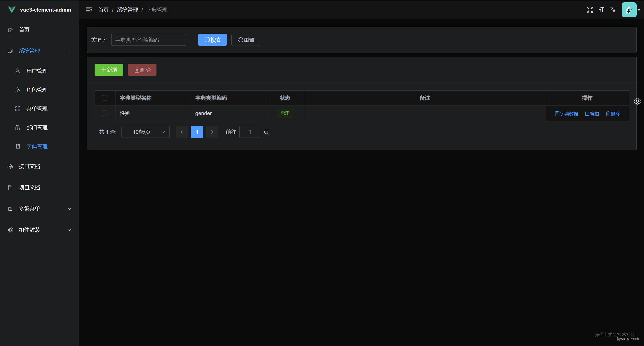The width and height of the screenshot is (644, 346).
Task: Open 字典数据 for the gender row
Action: 566,114
